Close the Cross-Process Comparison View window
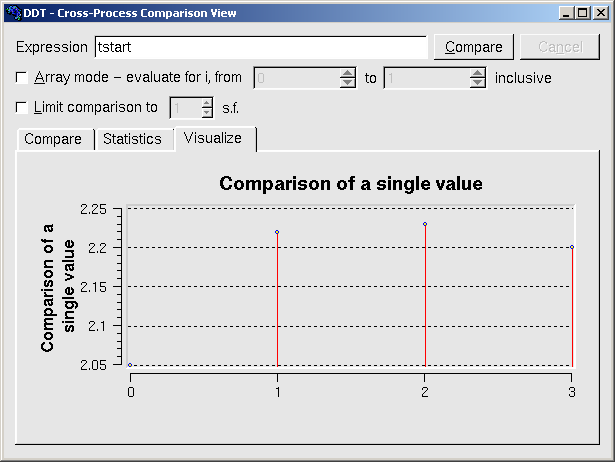 click(600, 13)
